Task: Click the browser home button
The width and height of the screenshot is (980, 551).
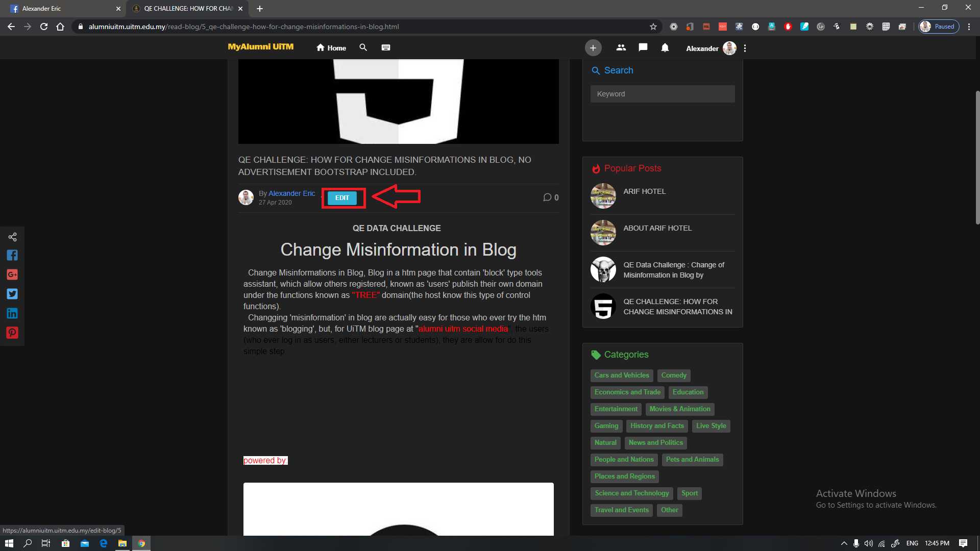Action: 60,27
